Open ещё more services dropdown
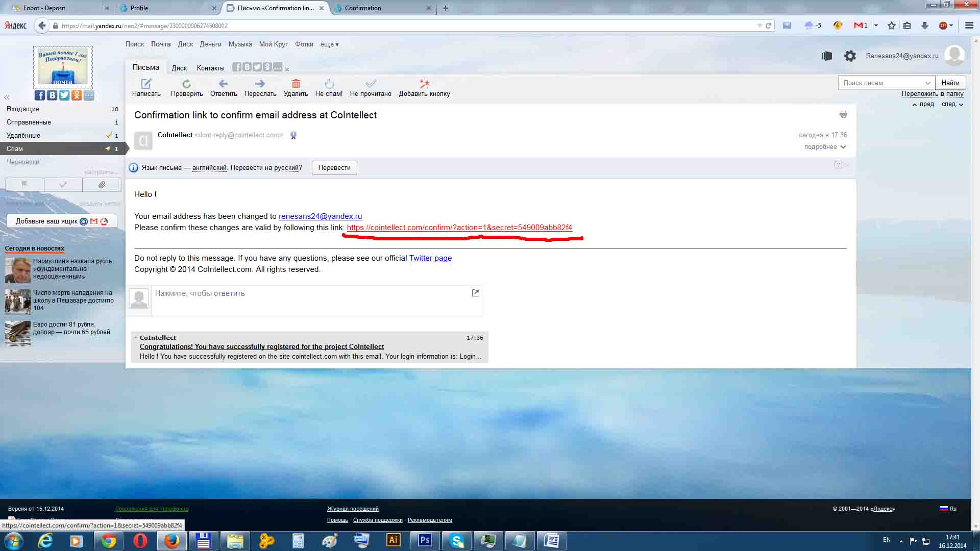 tap(329, 44)
